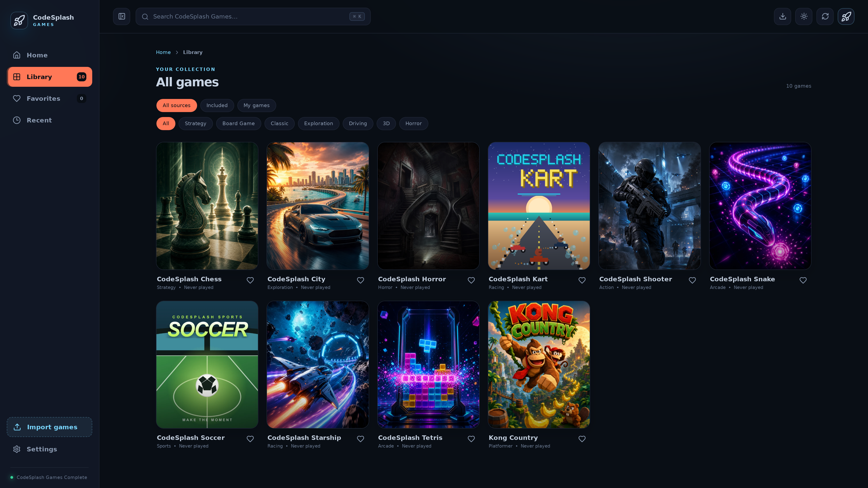The image size is (868, 488).
Task: Select the All sources filter
Action: 177,106
